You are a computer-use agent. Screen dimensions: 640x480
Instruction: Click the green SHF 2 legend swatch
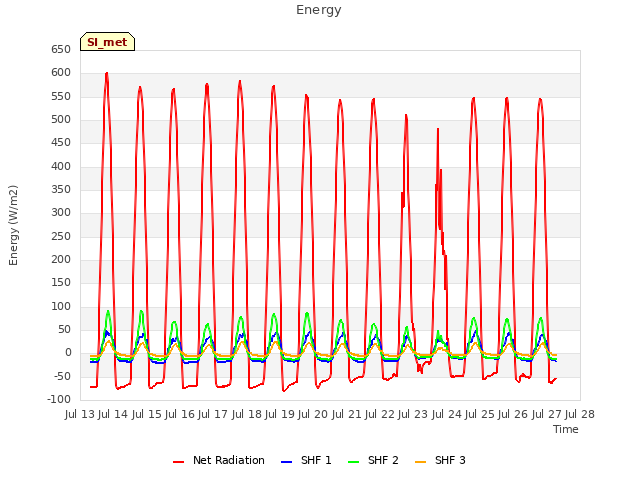(x=353, y=462)
